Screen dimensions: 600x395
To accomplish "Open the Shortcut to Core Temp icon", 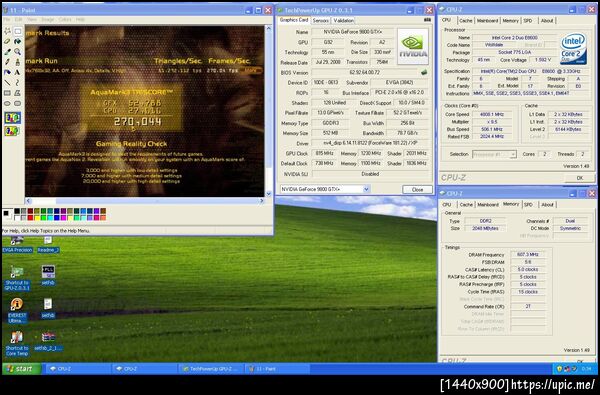I will click(17, 343).
